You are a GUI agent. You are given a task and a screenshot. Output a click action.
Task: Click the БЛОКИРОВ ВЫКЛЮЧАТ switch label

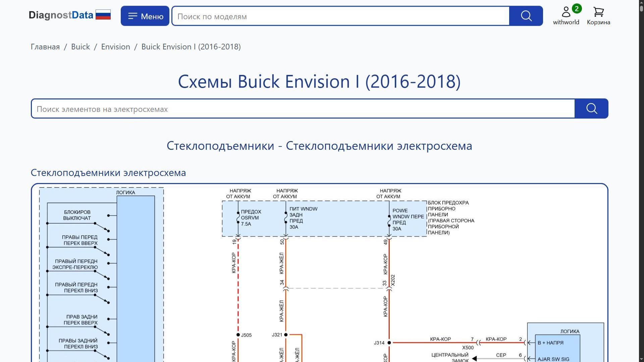point(77,215)
